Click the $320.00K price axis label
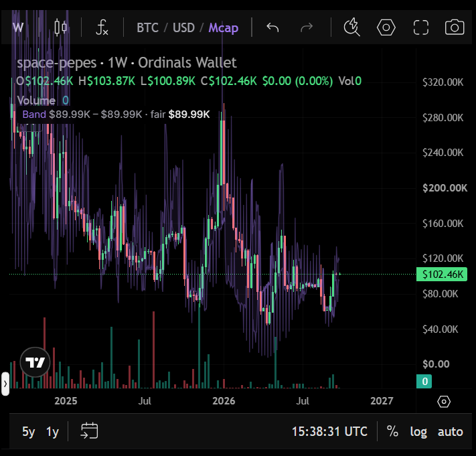 (x=443, y=82)
